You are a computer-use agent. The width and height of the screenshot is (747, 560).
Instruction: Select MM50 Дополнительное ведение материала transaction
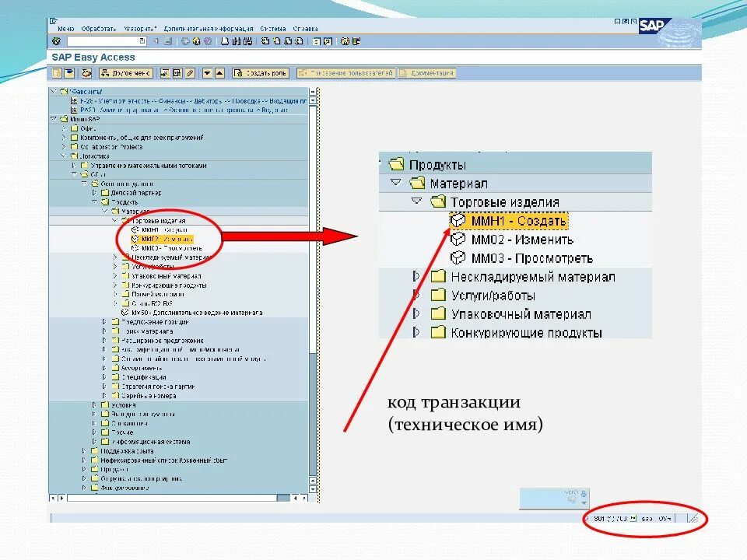point(192,313)
